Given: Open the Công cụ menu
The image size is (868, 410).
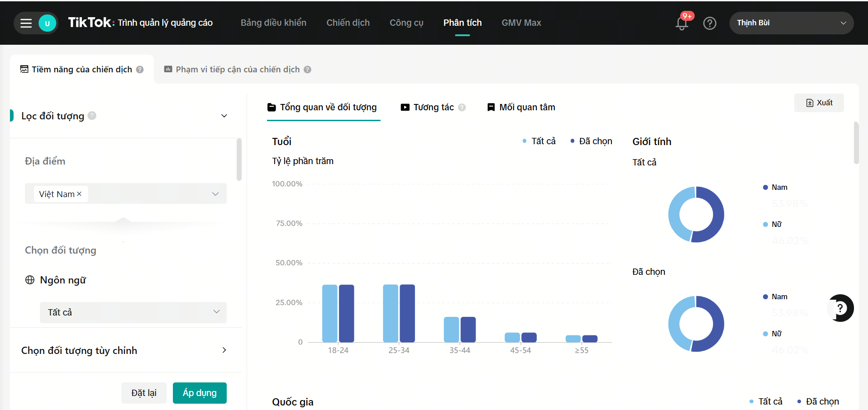Looking at the screenshot, I should (406, 23).
